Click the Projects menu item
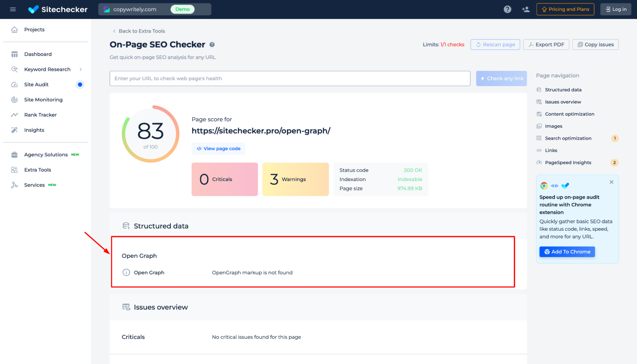 (34, 29)
